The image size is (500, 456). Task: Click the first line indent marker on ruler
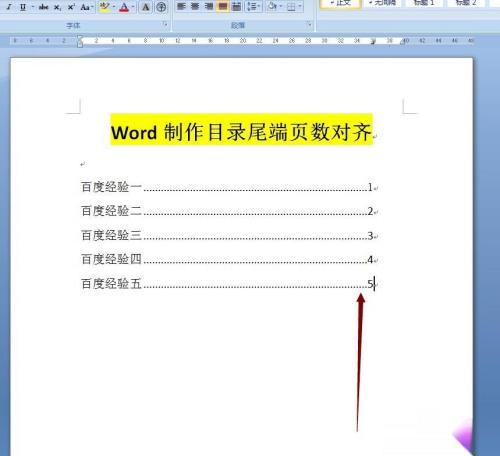(x=80, y=38)
